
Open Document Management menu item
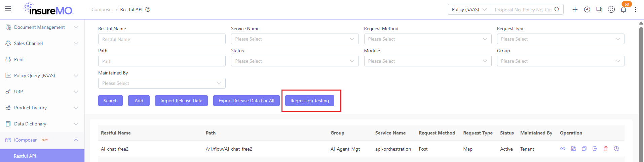[x=42, y=27]
